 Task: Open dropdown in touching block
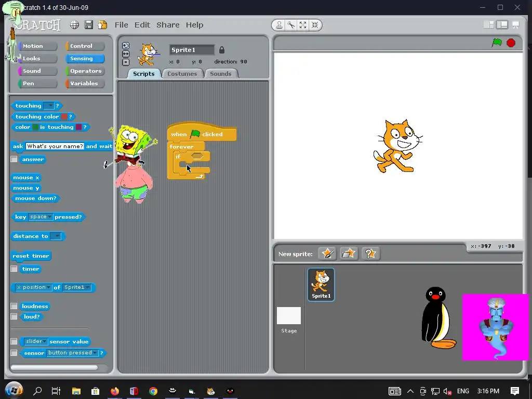(49, 106)
